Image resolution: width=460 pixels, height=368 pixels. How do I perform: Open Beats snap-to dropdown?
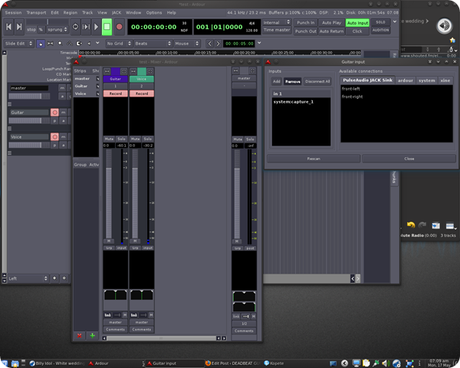pos(153,43)
